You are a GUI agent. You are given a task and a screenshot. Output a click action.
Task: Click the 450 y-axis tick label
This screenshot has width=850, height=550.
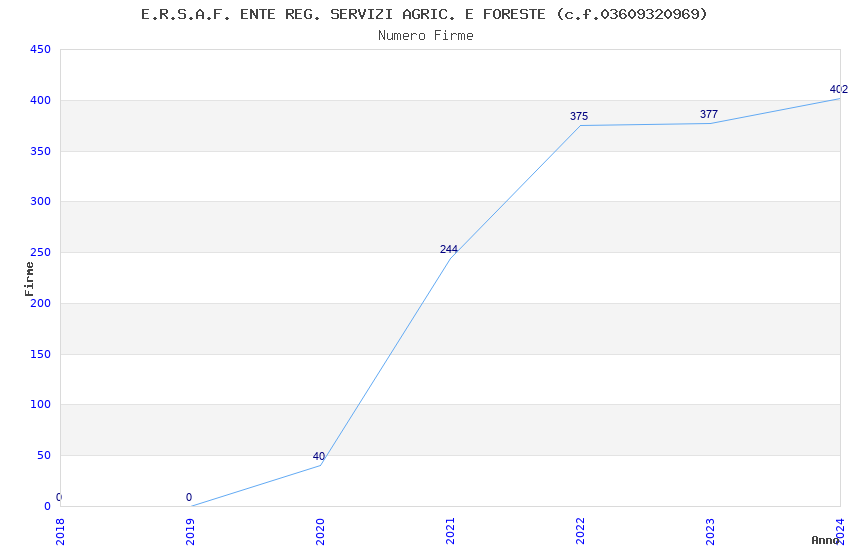point(41,50)
